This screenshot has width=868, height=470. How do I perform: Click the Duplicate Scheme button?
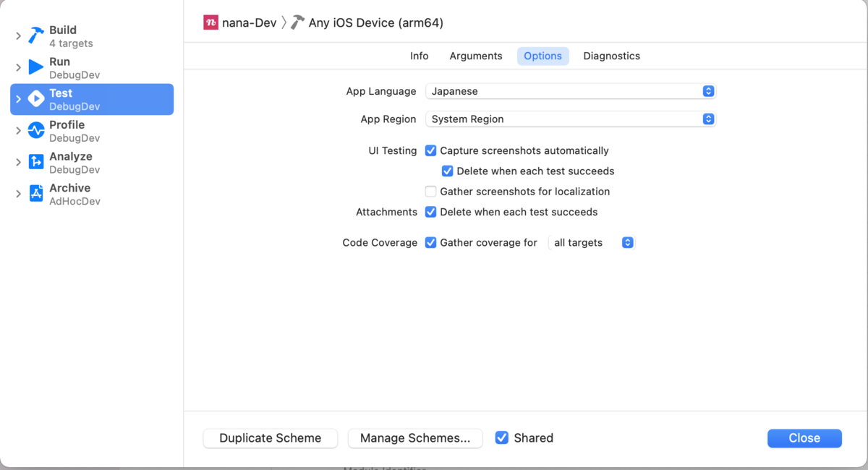click(271, 438)
